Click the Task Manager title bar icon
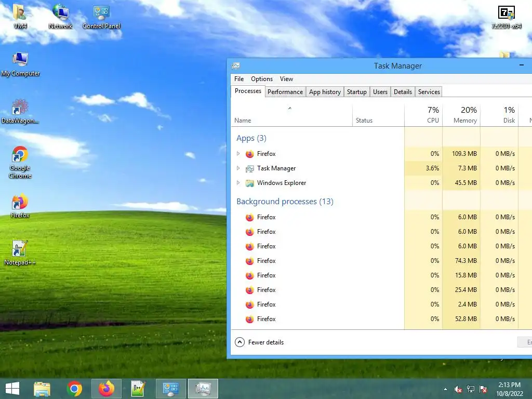 point(236,66)
